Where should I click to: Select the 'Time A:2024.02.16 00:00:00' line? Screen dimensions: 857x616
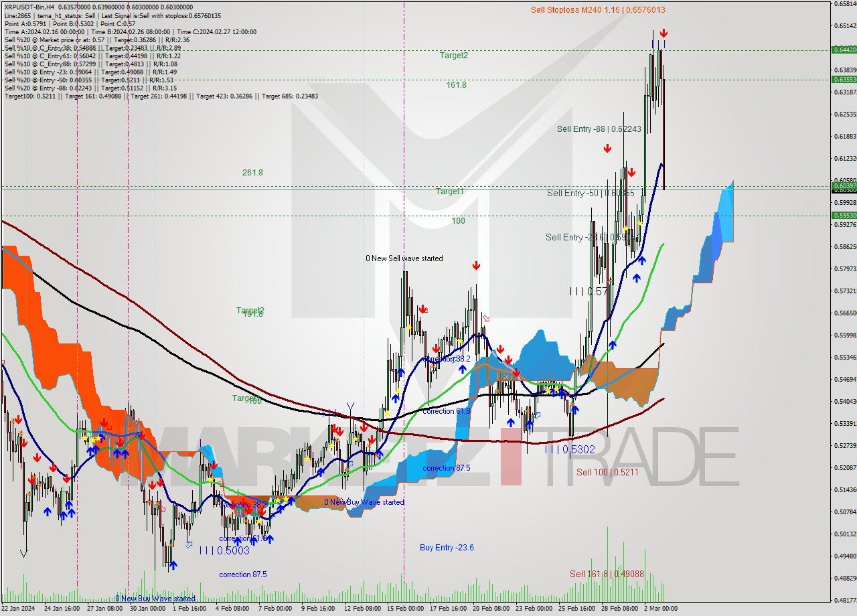pos(131,31)
